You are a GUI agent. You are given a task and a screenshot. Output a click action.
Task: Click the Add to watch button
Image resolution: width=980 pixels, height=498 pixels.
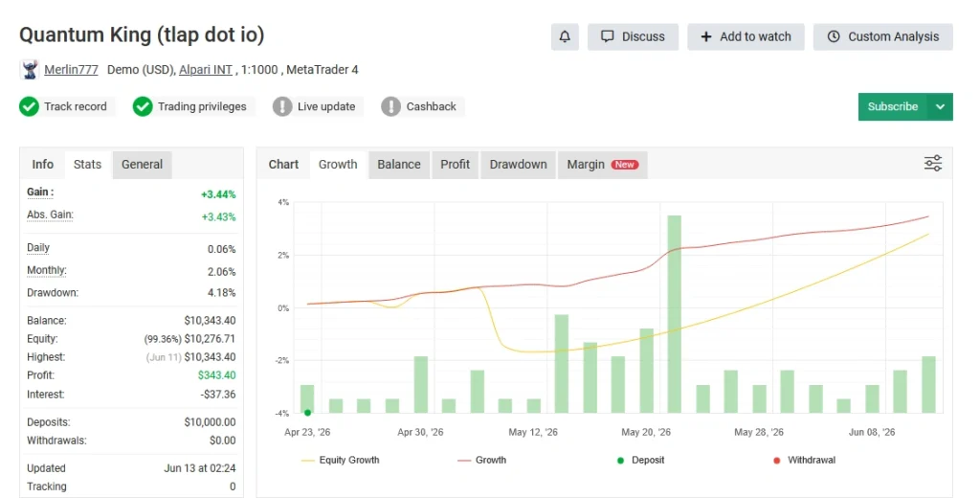[x=746, y=37]
